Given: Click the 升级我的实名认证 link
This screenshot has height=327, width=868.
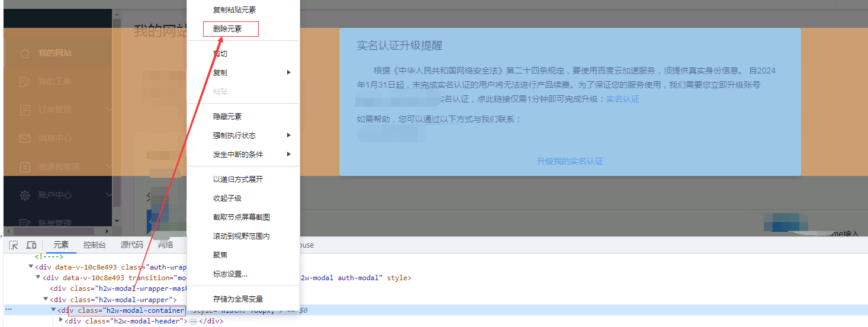Looking at the screenshot, I should point(570,161).
